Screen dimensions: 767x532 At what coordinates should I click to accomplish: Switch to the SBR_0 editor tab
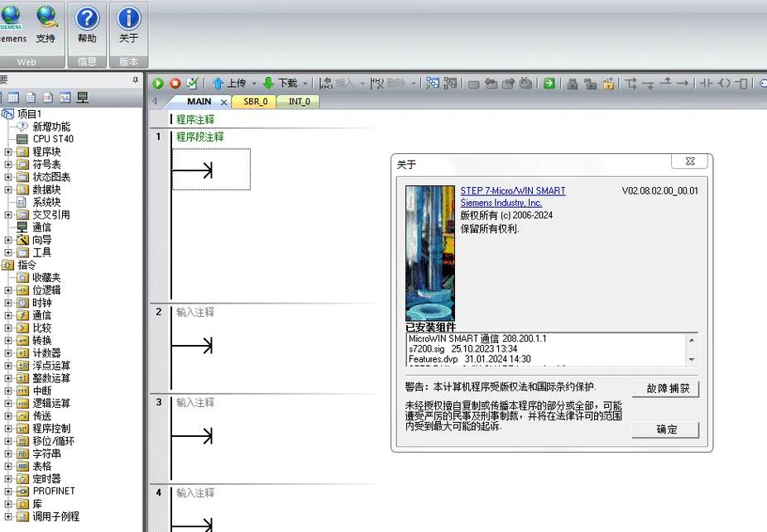click(x=255, y=102)
